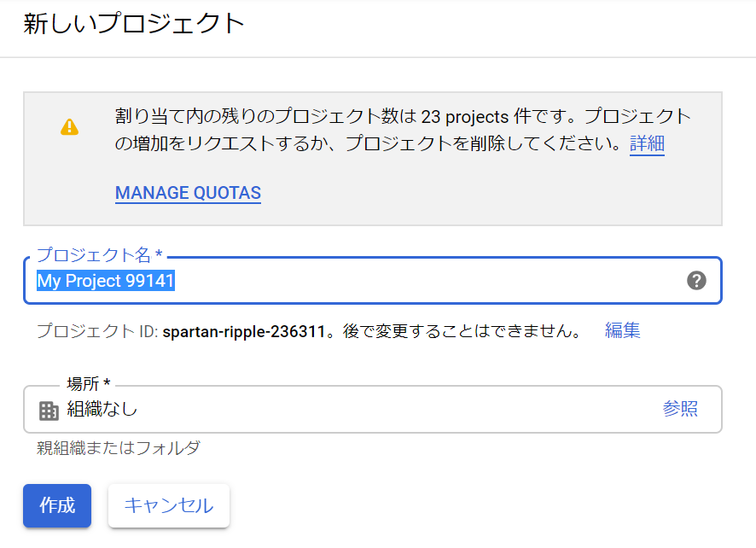Click the 場所 field label
Viewport: 756px width, 548px height.
tap(88, 384)
